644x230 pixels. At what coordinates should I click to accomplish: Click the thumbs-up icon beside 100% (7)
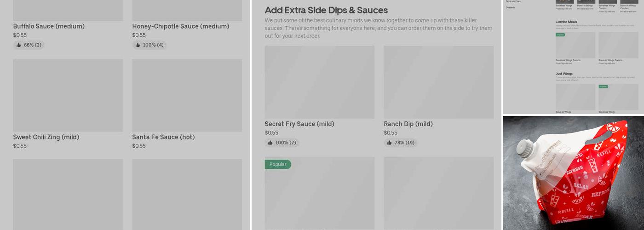(x=270, y=143)
